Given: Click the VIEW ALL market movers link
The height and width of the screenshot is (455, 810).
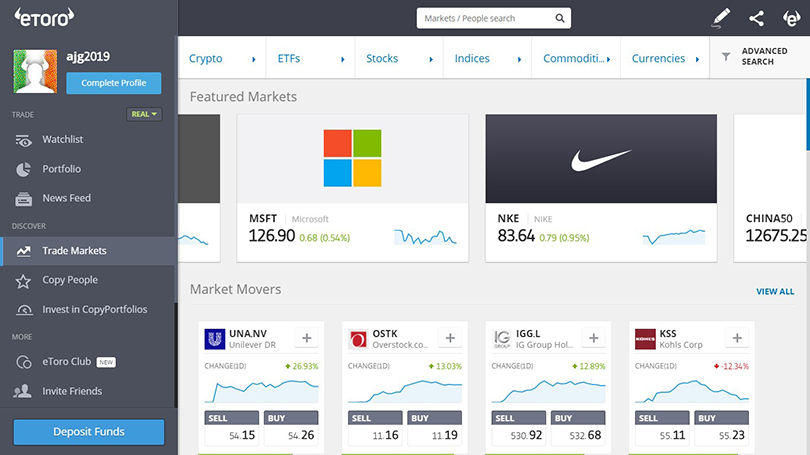Looking at the screenshot, I should [774, 292].
